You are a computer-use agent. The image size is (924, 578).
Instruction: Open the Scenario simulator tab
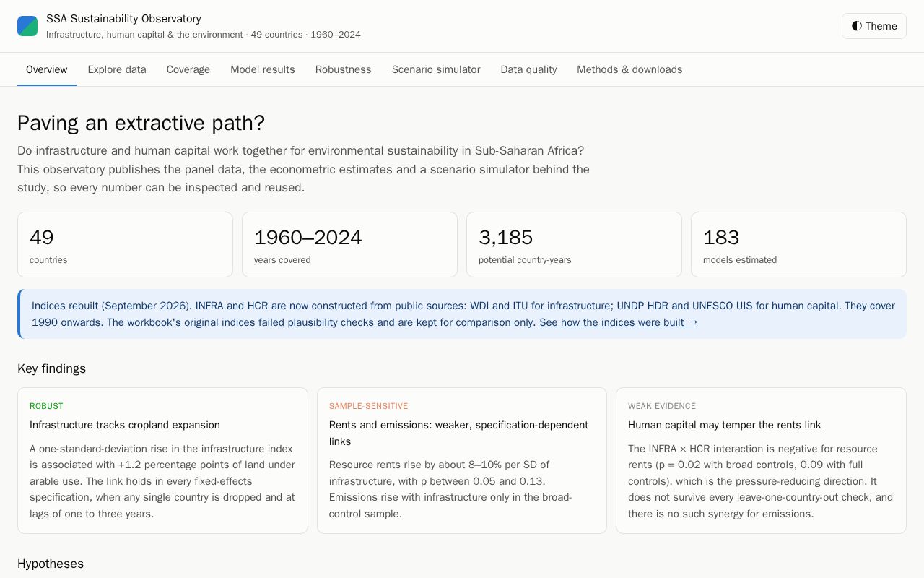click(x=436, y=69)
